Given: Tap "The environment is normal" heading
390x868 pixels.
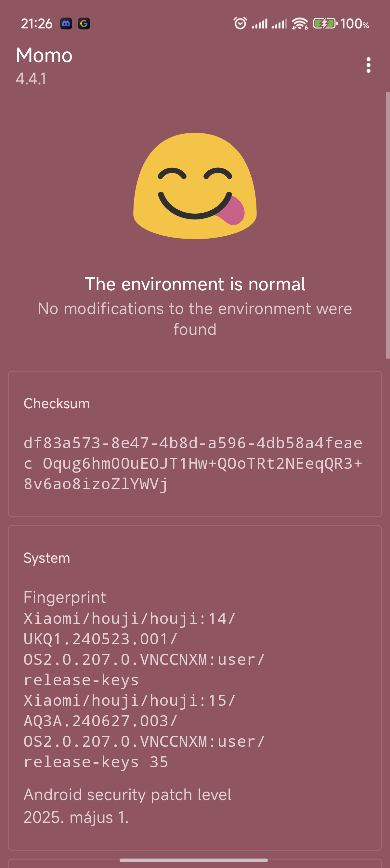Looking at the screenshot, I should (195, 284).
